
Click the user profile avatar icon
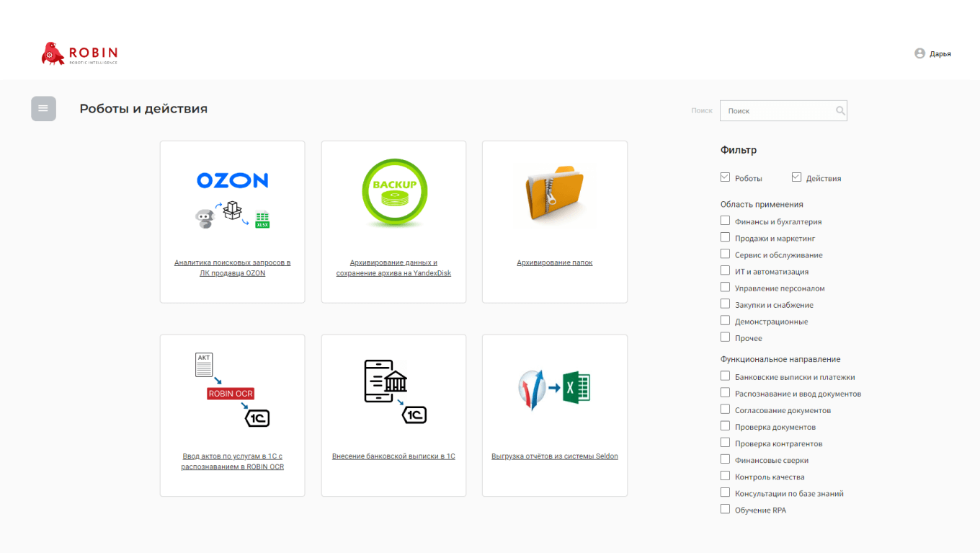919,53
